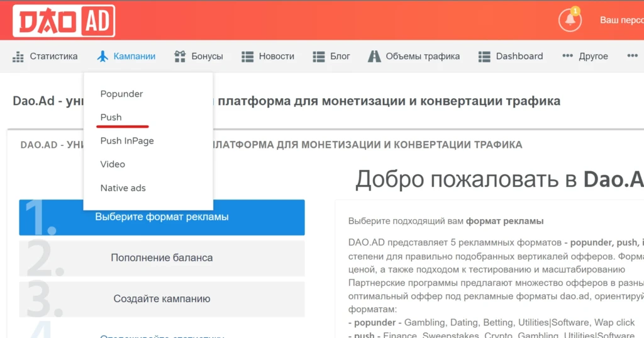Click the dots icon beside Другое
The width and height of the screenshot is (644, 338).
(x=568, y=56)
